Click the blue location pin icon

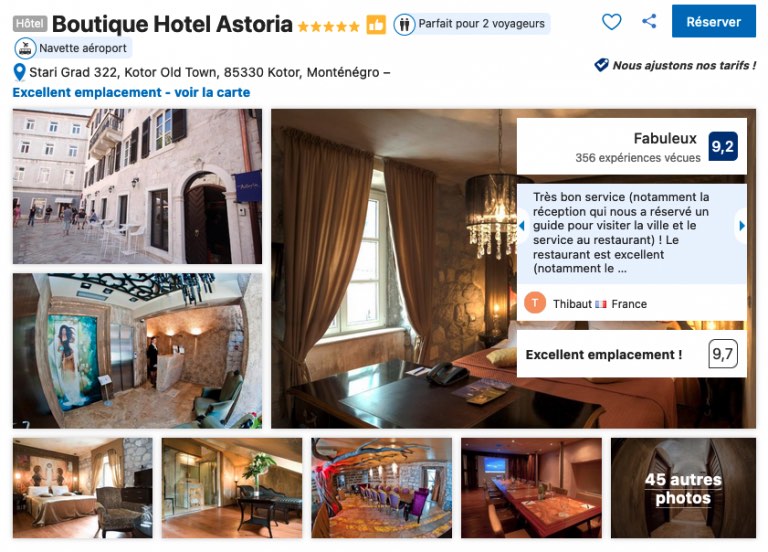[19, 72]
